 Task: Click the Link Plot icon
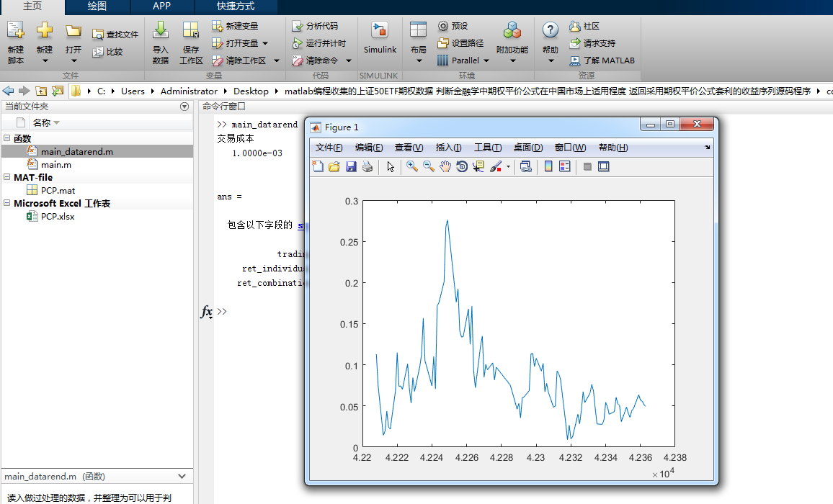(x=526, y=167)
